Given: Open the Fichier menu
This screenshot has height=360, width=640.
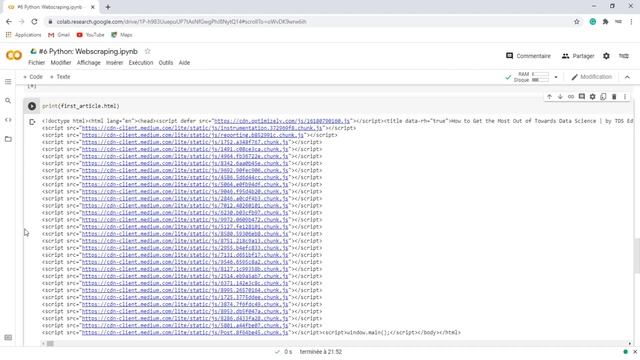Looking at the screenshot, I should click(x=36, y=62).
